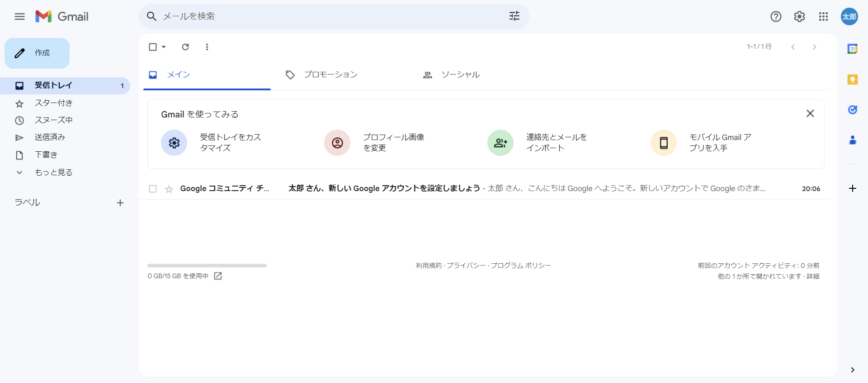Click the storage usage bar

click(x=207, y=266)
